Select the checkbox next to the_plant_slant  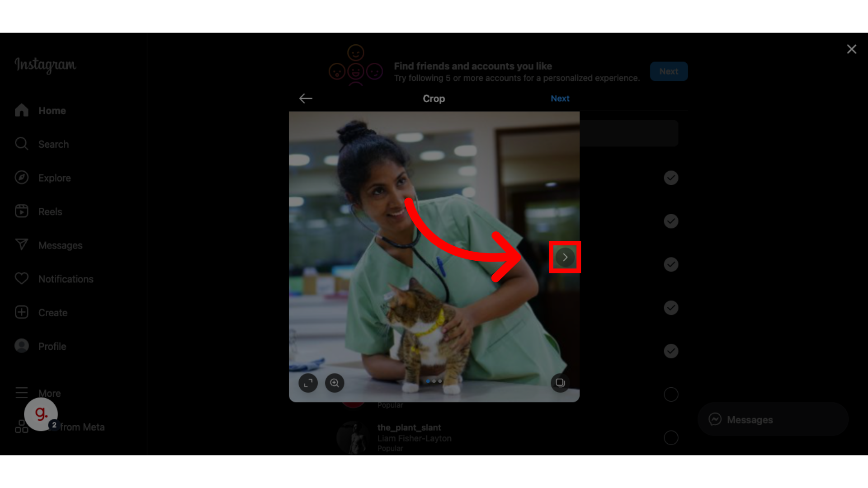pyautogui.click(x=671, y=438)
